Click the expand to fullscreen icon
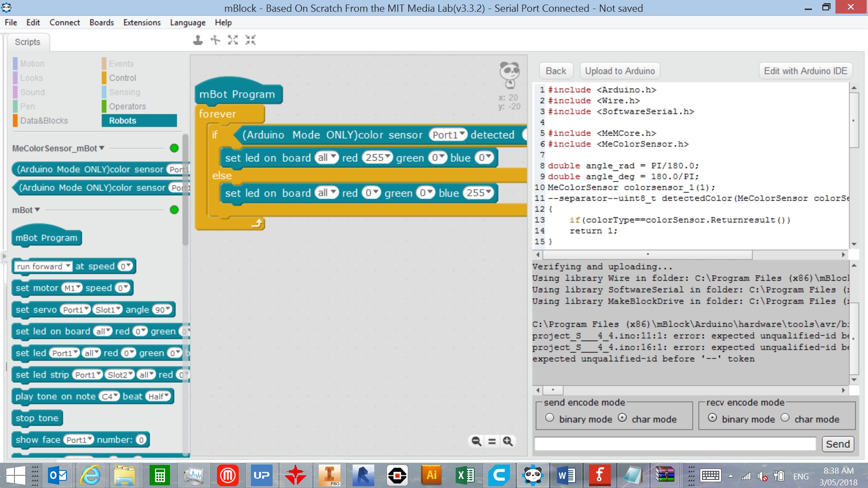Image resolution: width=868 pixels, height=488 pixels. coord(233,40)
